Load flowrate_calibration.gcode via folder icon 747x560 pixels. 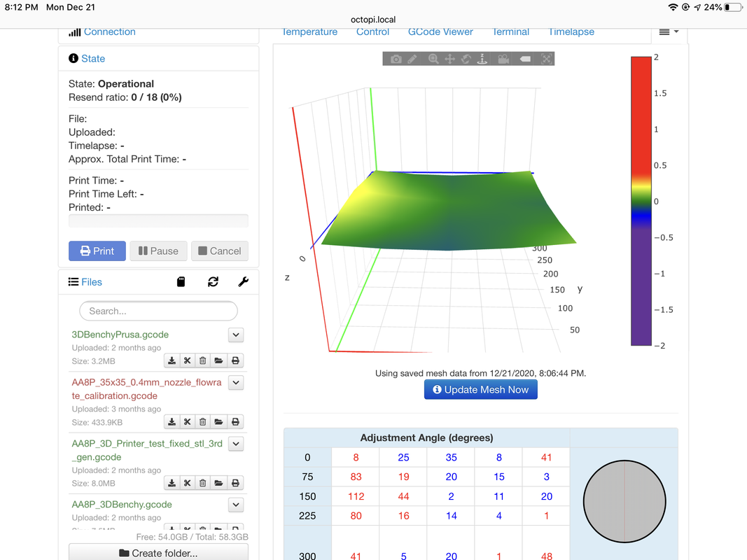[x=218, y=422]
